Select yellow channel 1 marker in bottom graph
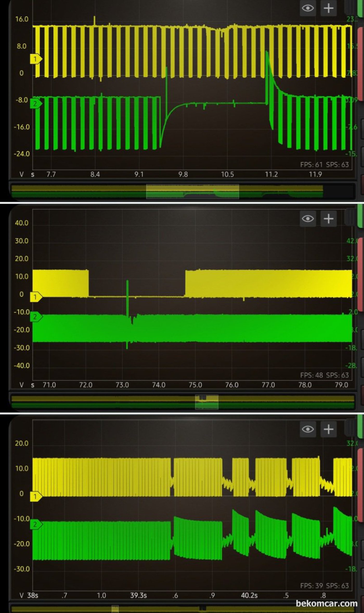Viewport: 364px width, 613px height. [x=36, y=496]
